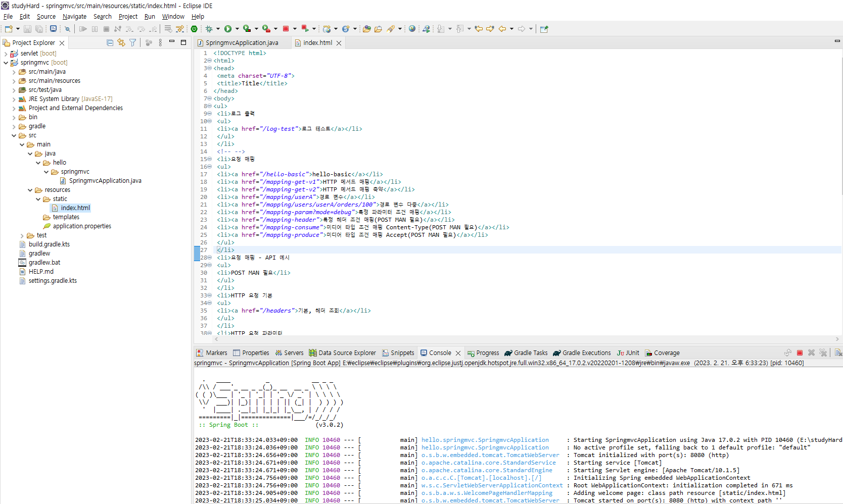843x504 pixels.
Task: Collapse the body fold on line 7
Action: 209,98
